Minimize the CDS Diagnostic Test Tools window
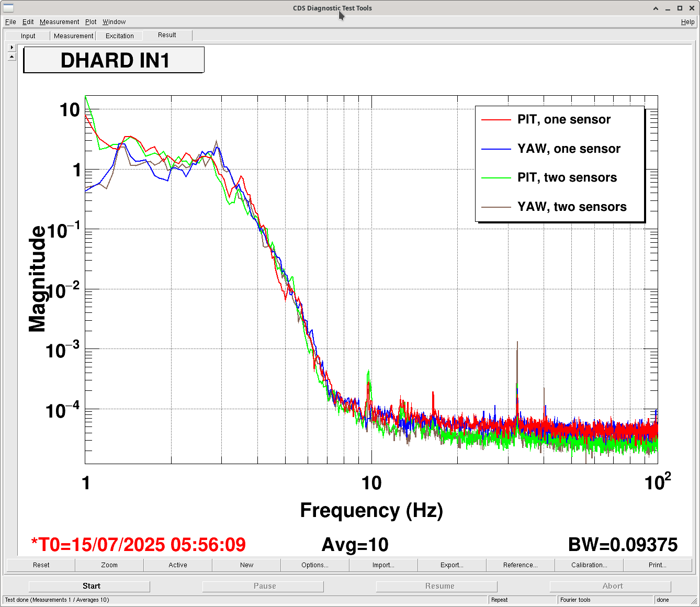The image size is (700, 607). [668, 8]
